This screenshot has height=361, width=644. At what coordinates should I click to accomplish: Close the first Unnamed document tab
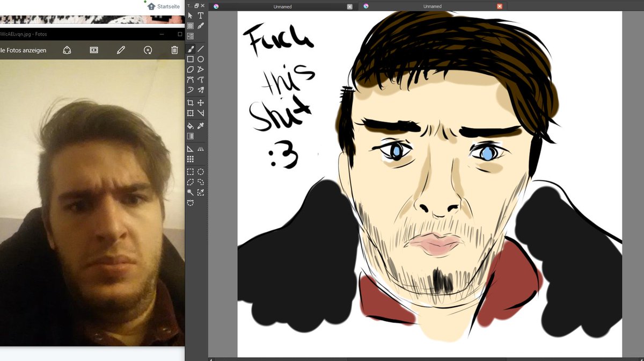[x=350, y=6]
